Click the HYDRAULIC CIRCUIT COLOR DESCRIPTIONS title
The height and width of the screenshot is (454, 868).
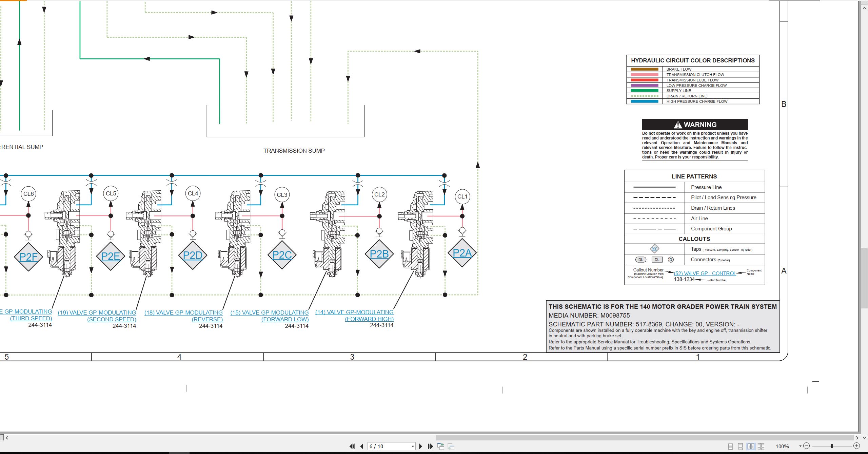[x=693, y=60]
